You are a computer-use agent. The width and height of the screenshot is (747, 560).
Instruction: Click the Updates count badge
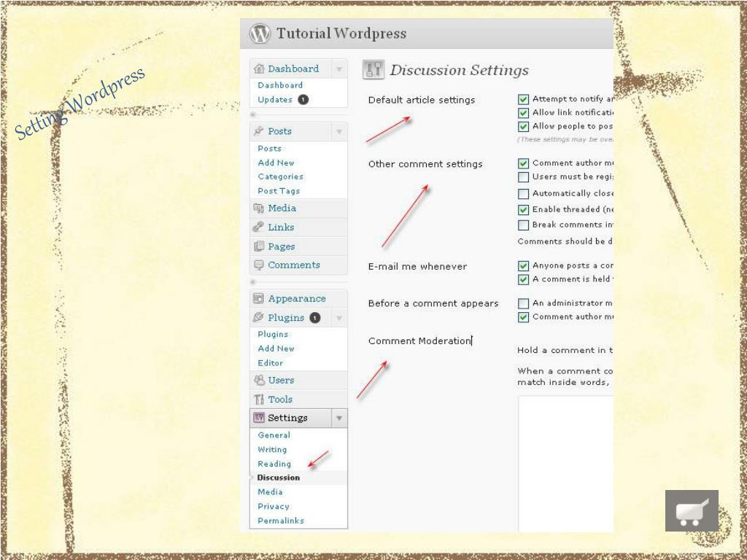click(x=303, y=99)
